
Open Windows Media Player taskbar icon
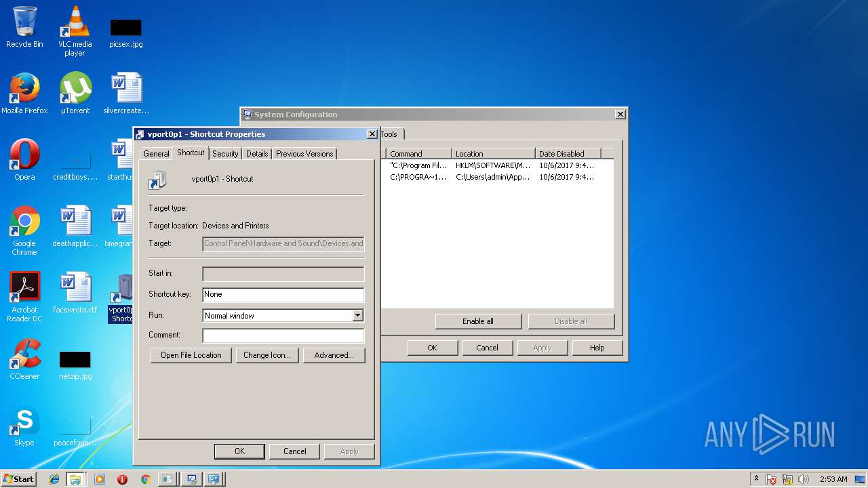click(100, 479)
